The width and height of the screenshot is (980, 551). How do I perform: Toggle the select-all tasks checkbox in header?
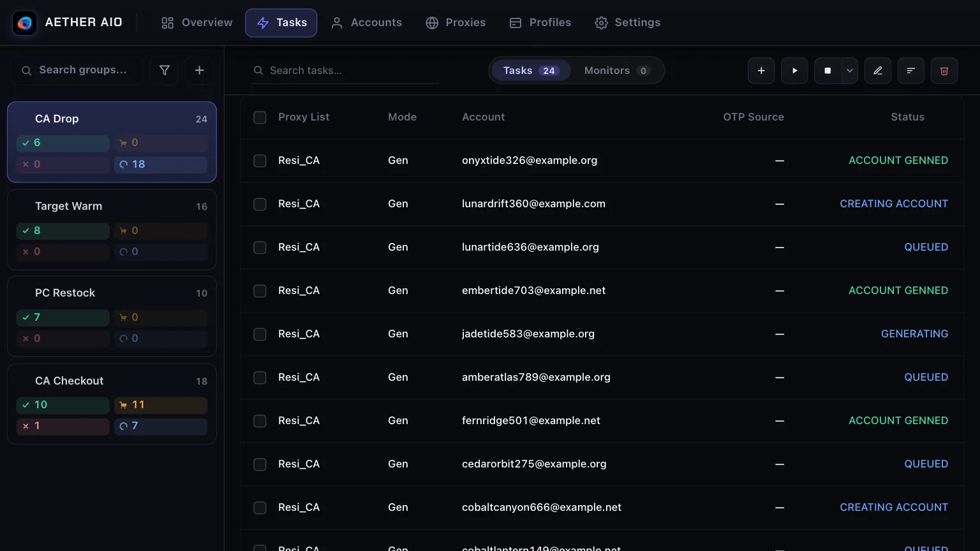[x=260, y=117]
